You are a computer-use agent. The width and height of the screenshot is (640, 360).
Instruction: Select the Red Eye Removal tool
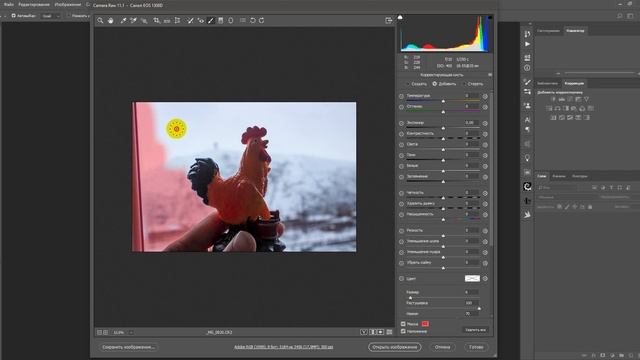tap(200, 20)
